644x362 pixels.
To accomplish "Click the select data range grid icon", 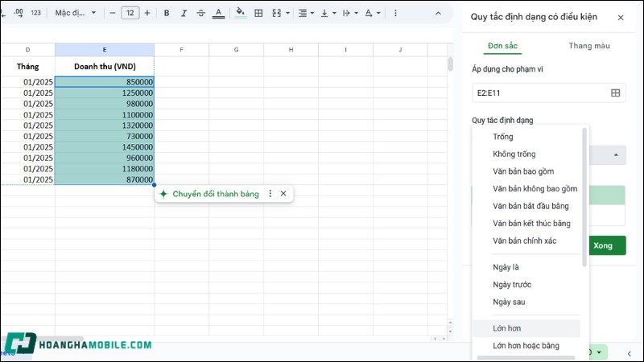I will pos(615,93).
